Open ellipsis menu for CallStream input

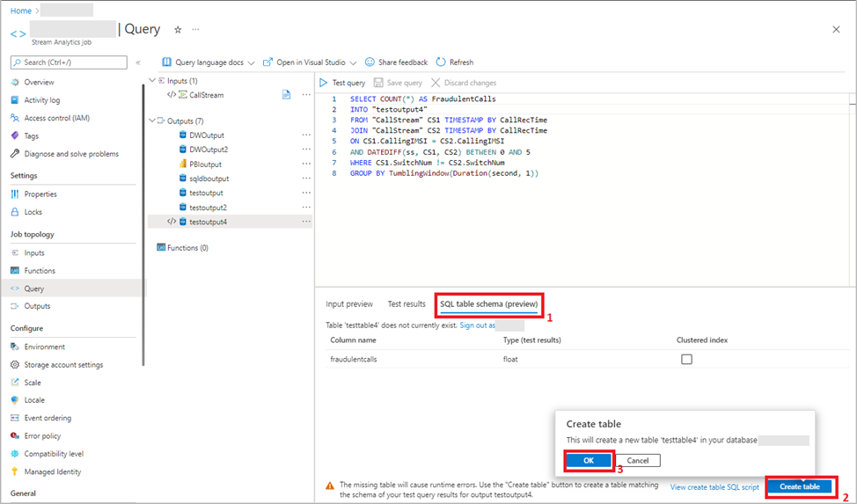[x=306, y=95]
